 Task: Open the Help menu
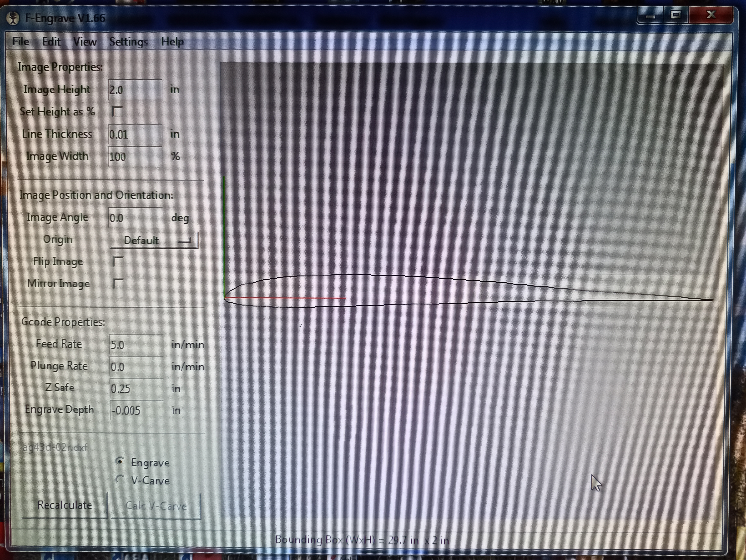pos(172,42)
